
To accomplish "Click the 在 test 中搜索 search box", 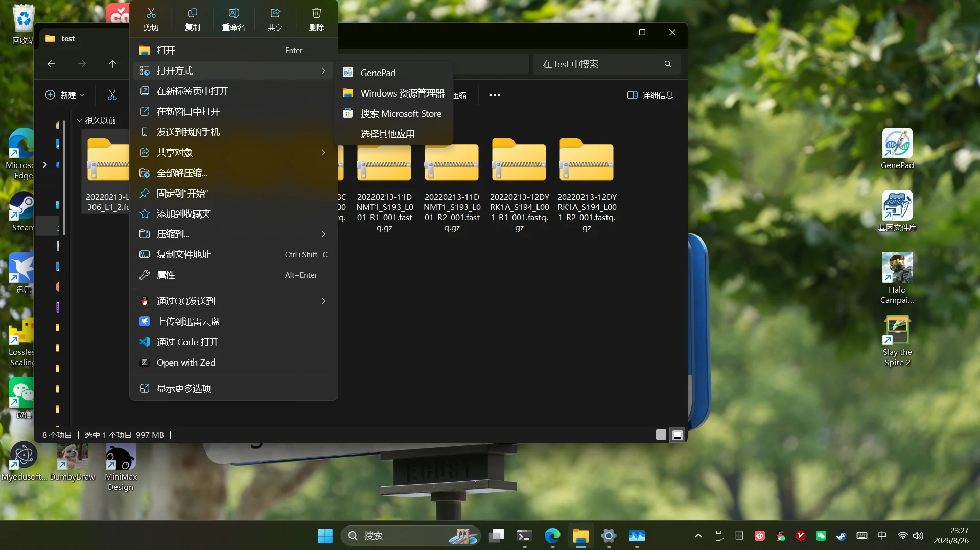I will point(607,64).
